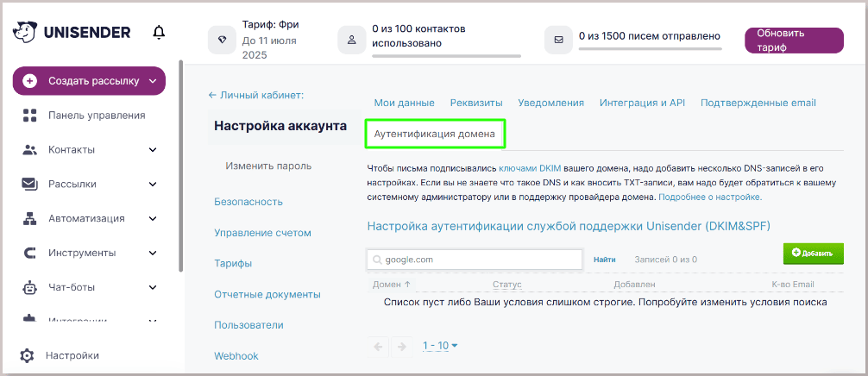Switch to Уведомления tab
The image size is (868, 376).
(x=550, y=103)
